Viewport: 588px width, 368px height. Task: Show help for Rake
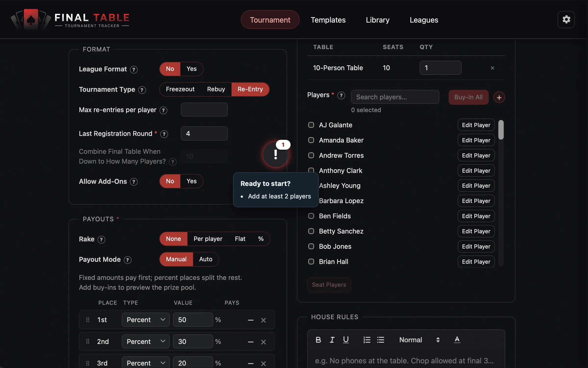click(x=101, y=239)
